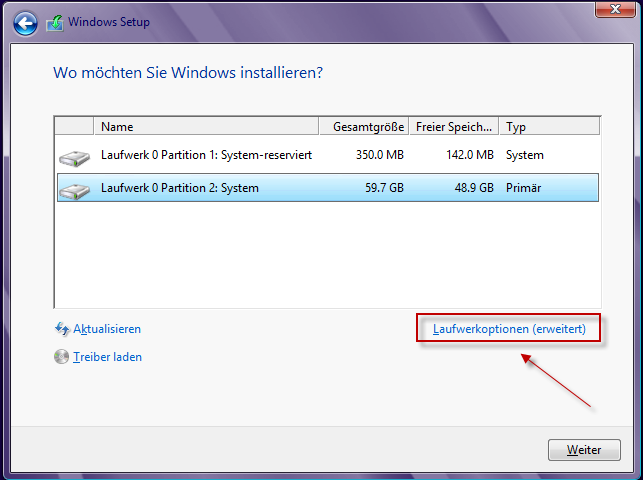Open the Treiber laden link
The image size is (643, 480).
click(107, 357)
